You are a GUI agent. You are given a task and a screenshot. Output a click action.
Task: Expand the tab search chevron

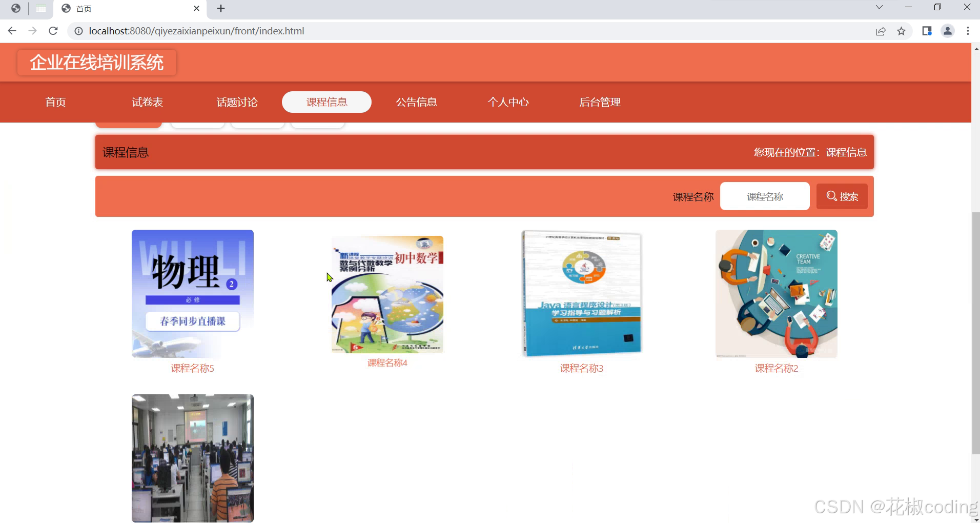tap(879, 7)
